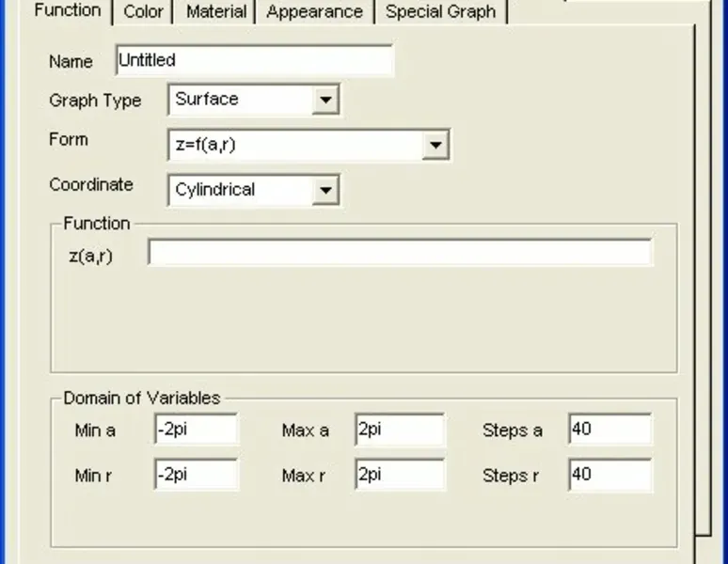This screenshot has height=564, width=728.
Task: Open the Color tab
Action: [x=143, y=12]
